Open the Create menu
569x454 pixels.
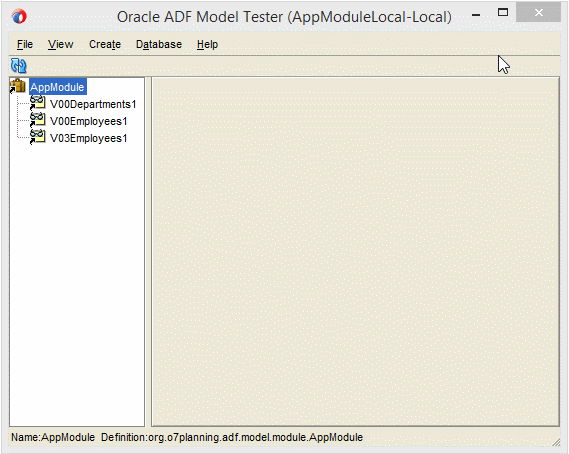click(x=105, y=44)
